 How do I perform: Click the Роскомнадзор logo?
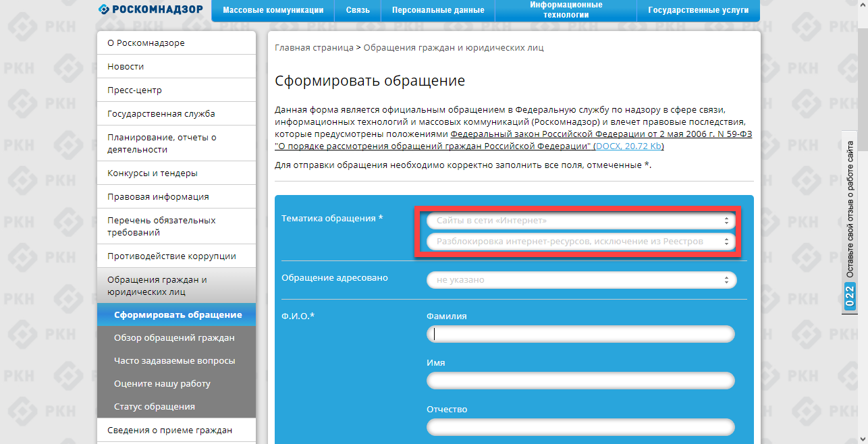150,9
